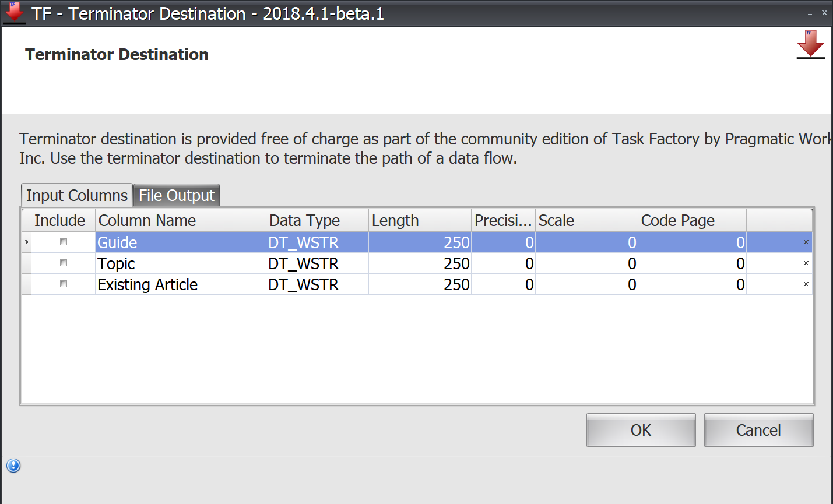The height and width of the screenshot is (504, 833).
Task: Select the Topic column name cell
Action: 181,263
